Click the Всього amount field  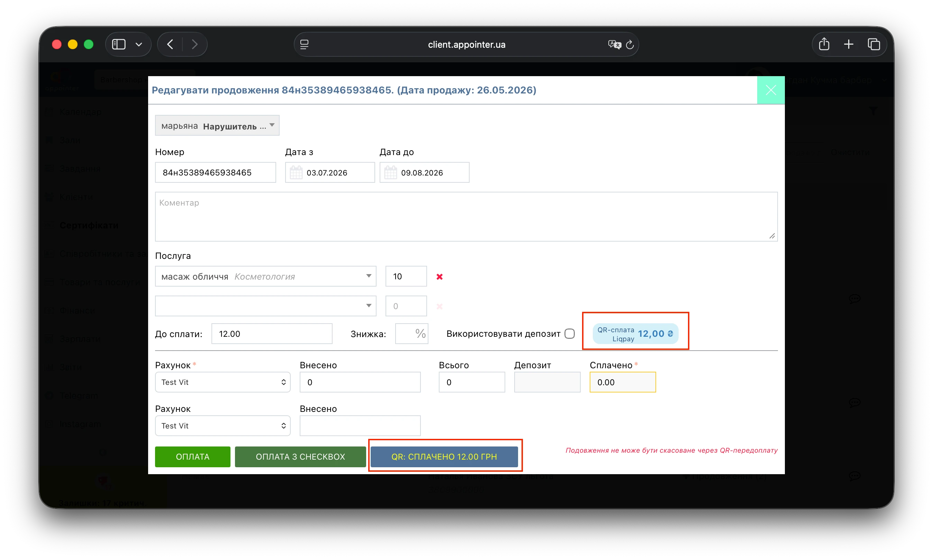point(472,382)
